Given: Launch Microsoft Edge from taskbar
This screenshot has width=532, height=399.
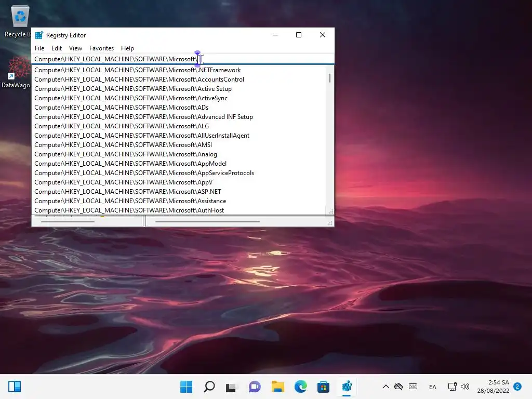Looking at the screenshot, I should [x=301, y=387].
